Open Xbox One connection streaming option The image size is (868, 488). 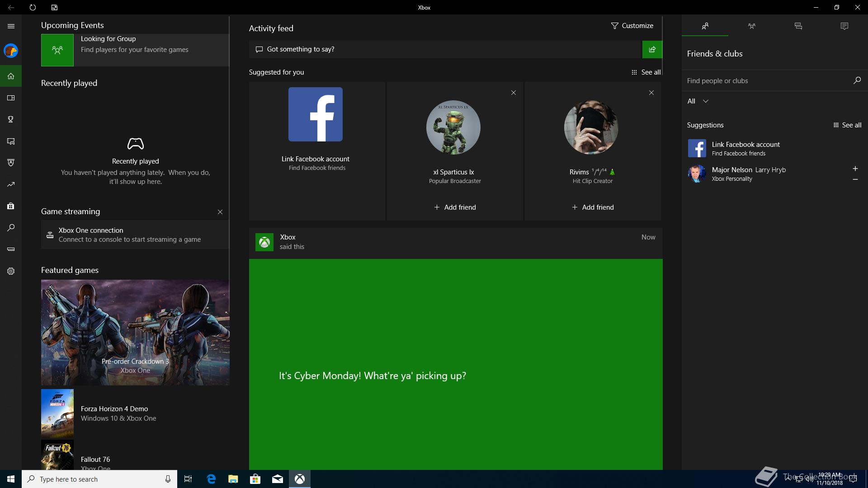pos(135,235)
